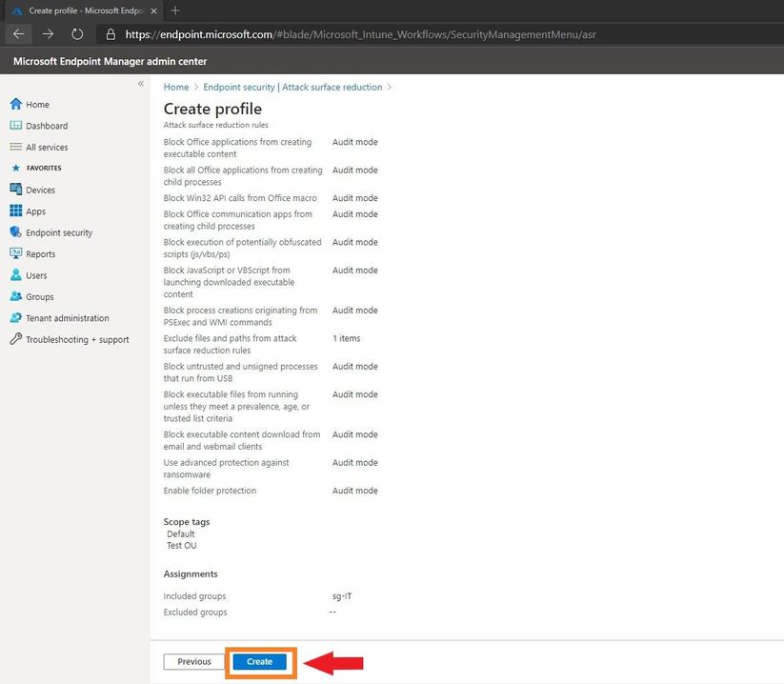This screenshot has height=684, width=784.
Task: Open Apps in the sidebar menu
Action: (x=35, y=211)
